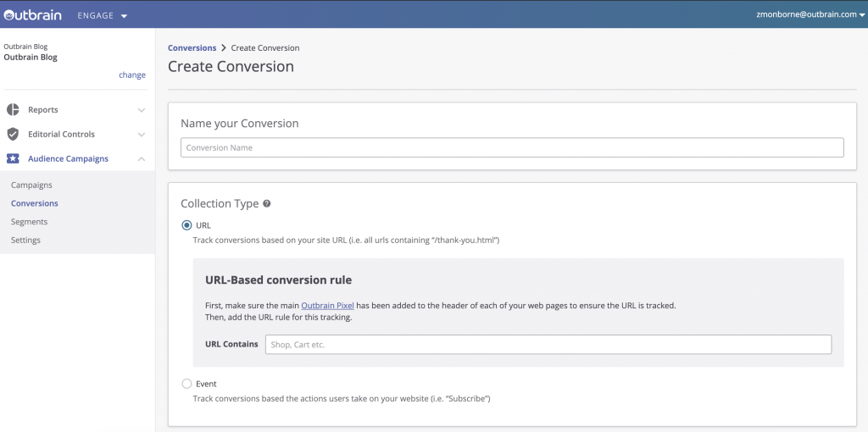Image resolution: width=868 pixels, height=432 pixels.
Task: Click the Conversions breadcrumb link
Action: click(x=192, y=48)
